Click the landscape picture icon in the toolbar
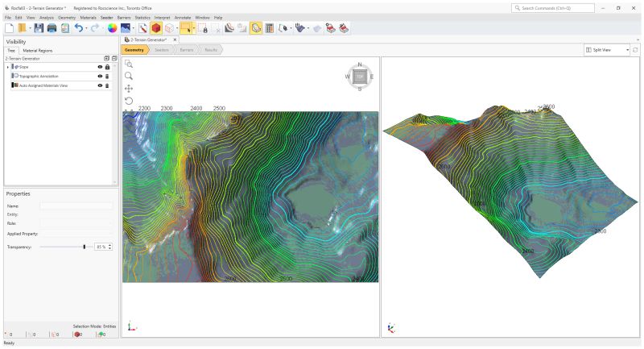 point(126,28)
